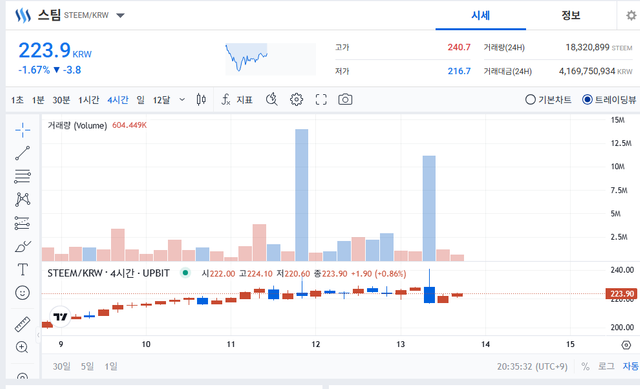Select the 1시간 interval

click(89, 100)
